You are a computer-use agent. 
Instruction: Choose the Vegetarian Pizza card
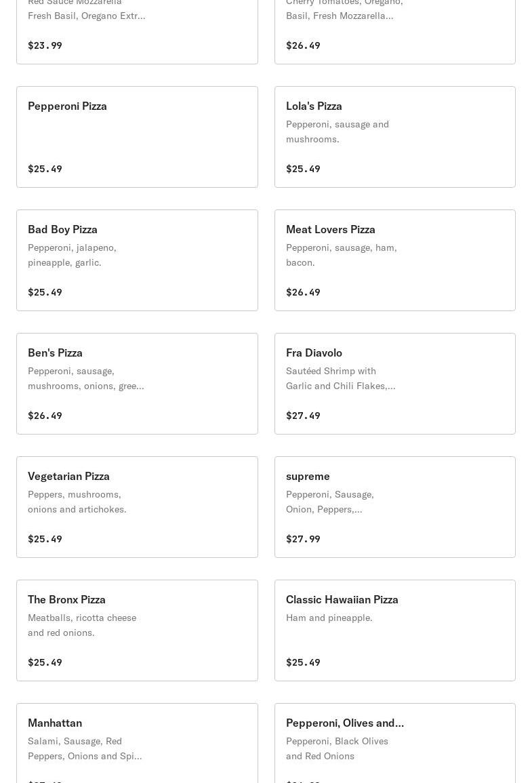(137, 507)
